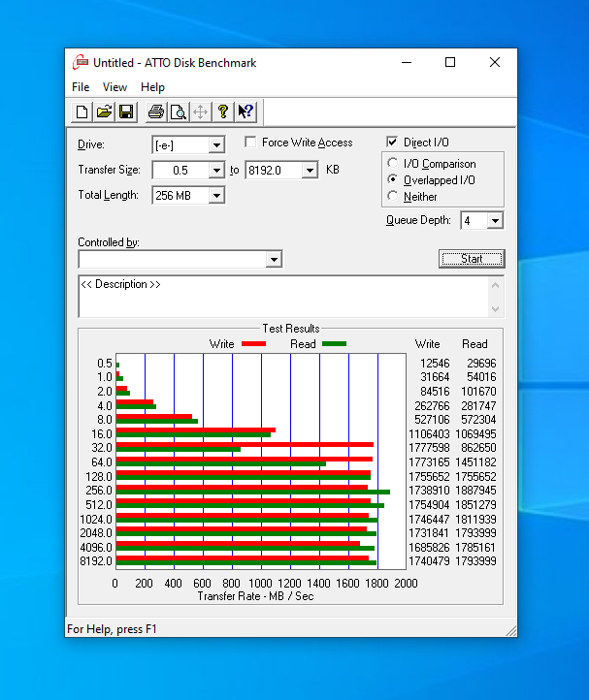
Task: Open Print Preview from the toolbar
Action: click(179, 112)
